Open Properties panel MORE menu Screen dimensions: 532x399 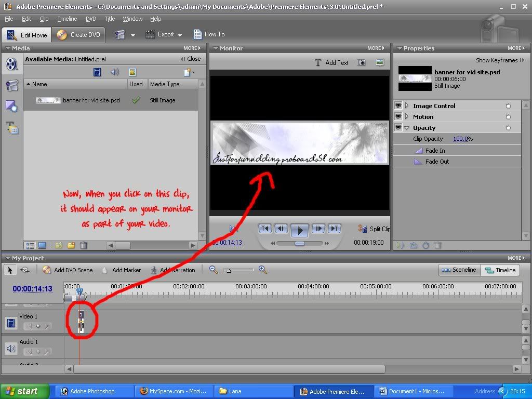[x=516, y=48]
